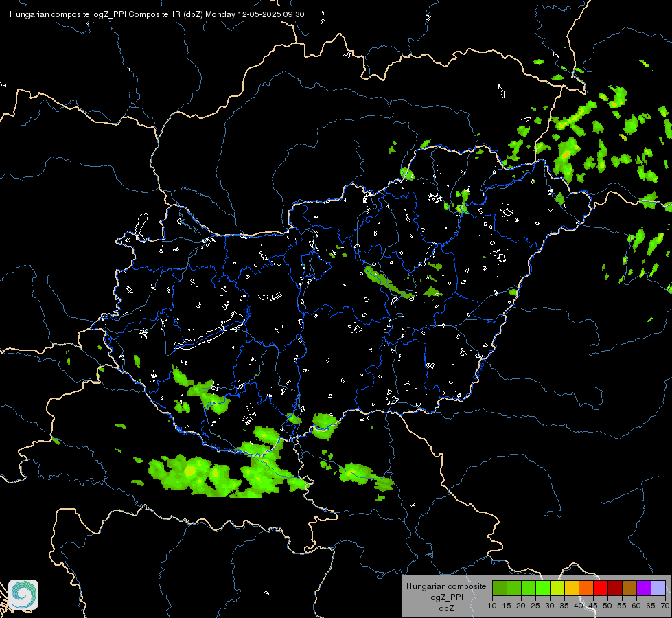Click the '30' tick label on the legend scale

(x=550, y=606)
